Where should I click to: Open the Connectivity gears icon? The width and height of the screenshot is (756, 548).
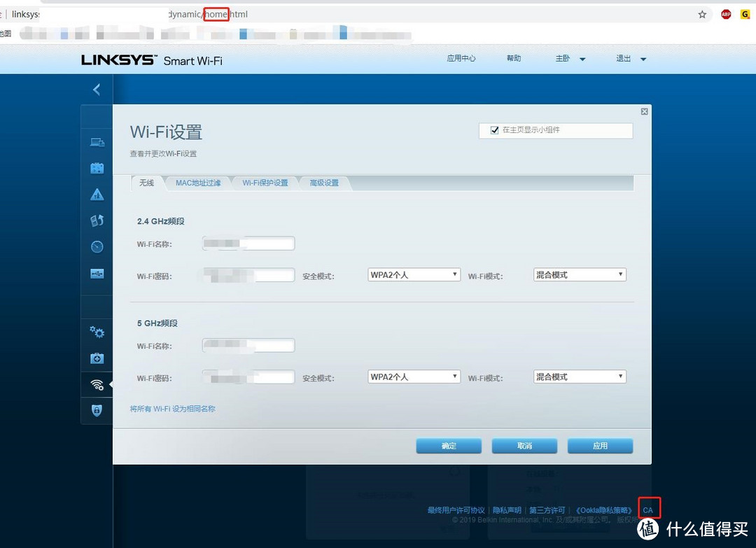click(97, 332)
